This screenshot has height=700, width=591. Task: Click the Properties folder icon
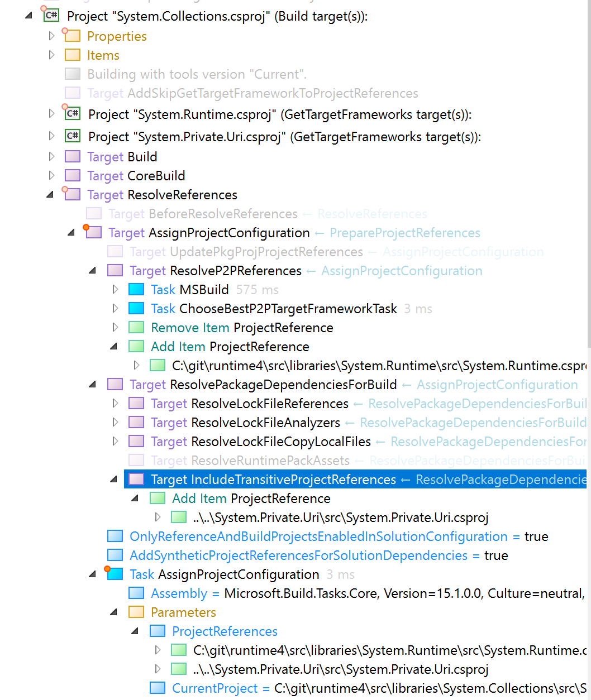[x=73, y=36]
